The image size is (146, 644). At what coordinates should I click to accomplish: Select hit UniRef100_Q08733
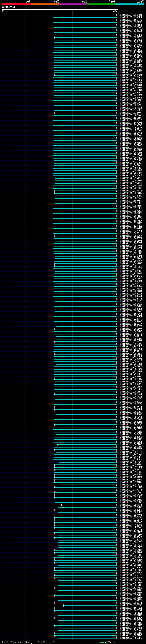(x=131, y=30)
